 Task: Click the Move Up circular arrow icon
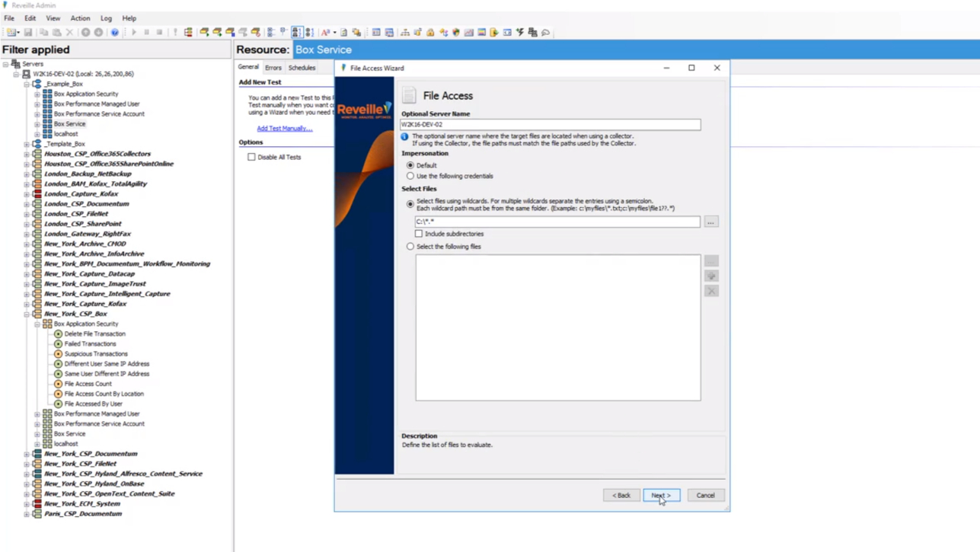coord(85,33)
